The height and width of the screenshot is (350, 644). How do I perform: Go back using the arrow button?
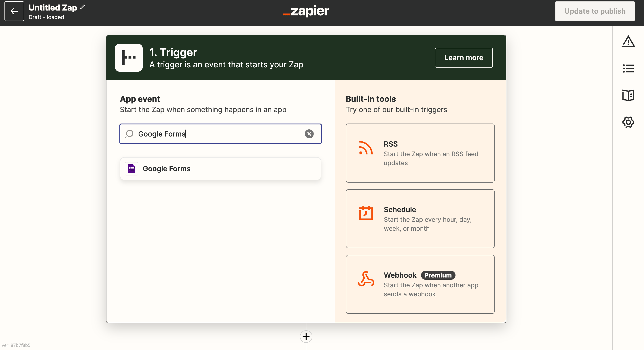click(x=14, y=11)
